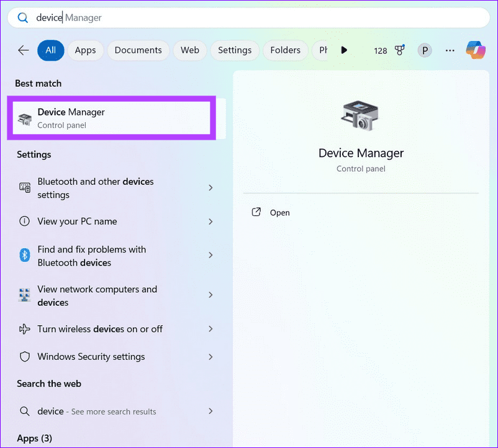Click the search magnifier icon
The height and width of the screenshot is (448, 498).
point(22,17)
